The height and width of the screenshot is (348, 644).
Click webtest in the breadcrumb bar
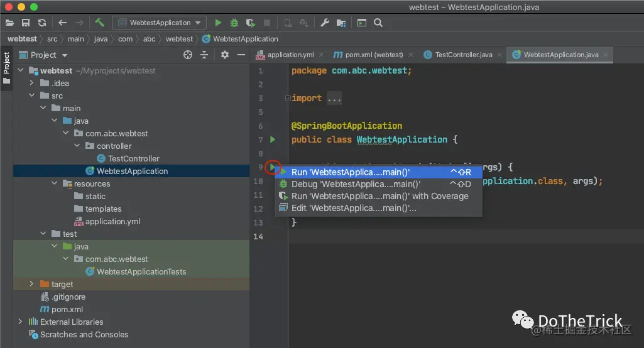click(22, 38)
